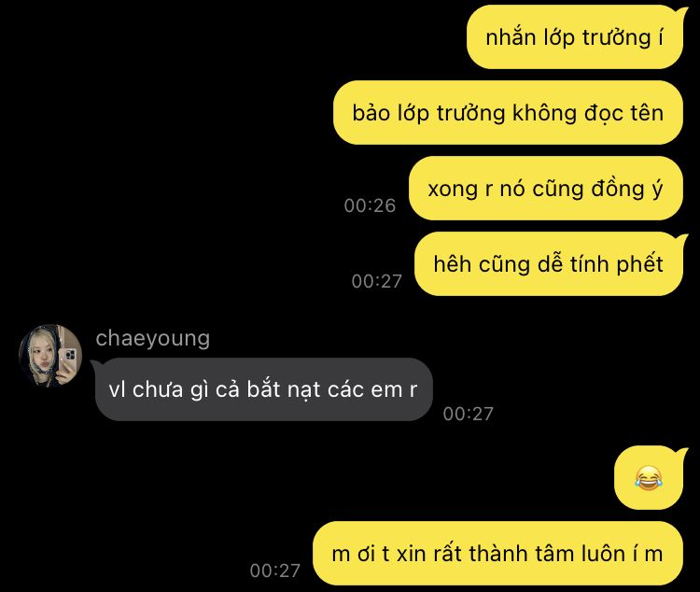Click the 00:27 time beside chaeyoung's message

pos(468,414)
